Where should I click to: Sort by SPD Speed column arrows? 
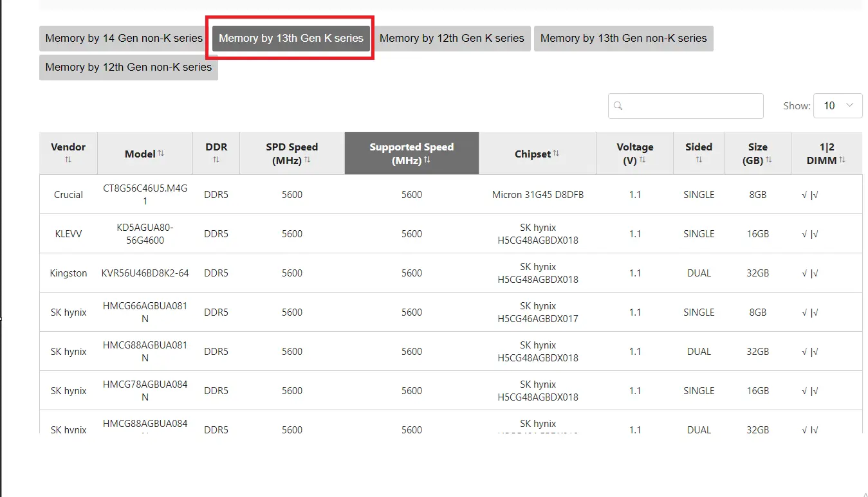(308, 159)
